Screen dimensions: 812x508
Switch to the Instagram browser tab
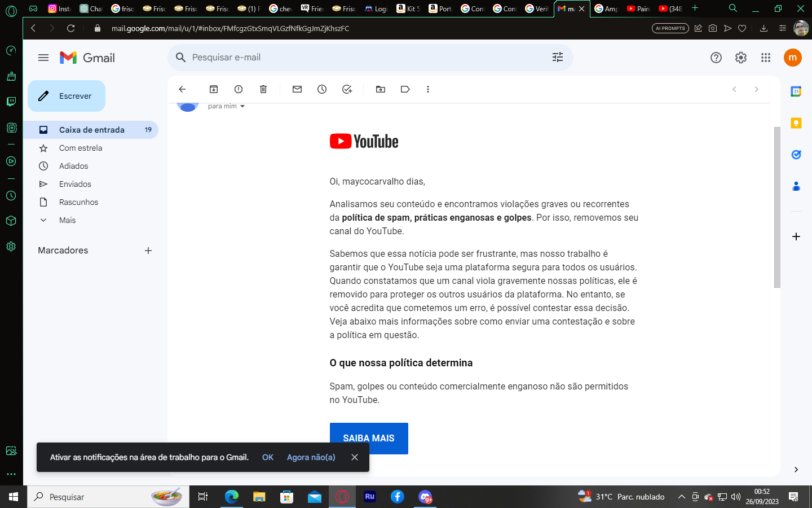[59, 8]
